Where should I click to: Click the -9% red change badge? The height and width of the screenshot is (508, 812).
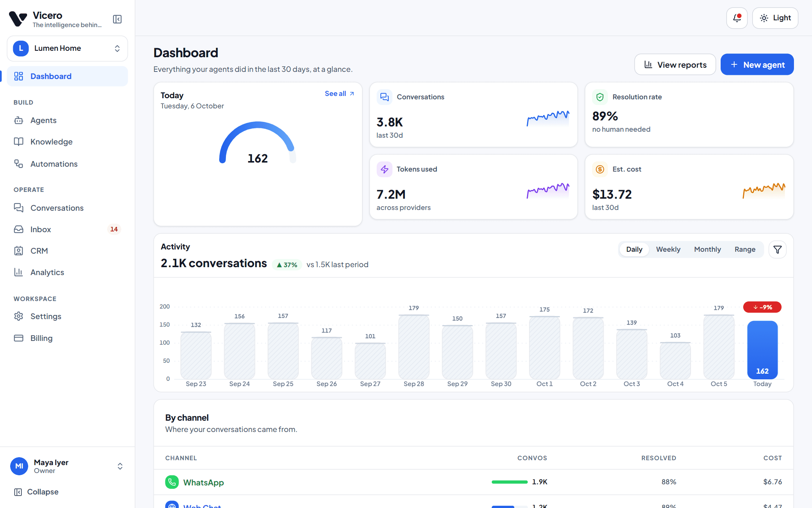pyautogui.click(x=762, y=307)
